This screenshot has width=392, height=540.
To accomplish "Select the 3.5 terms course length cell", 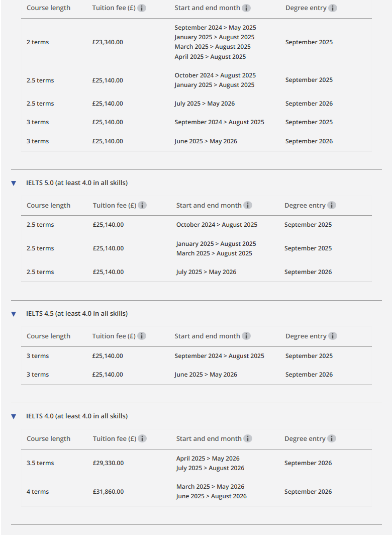I will pyautogui.click(x=40, y=463).
